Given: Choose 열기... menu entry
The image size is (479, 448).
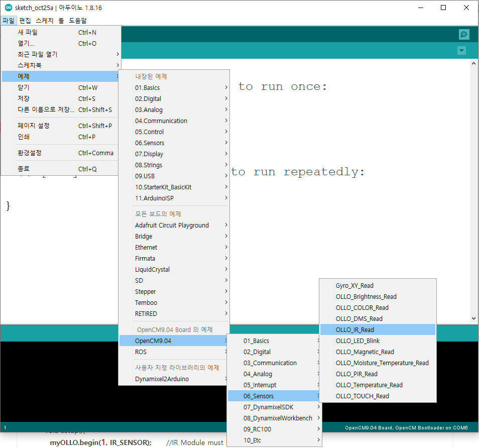Looking at the screenshot, I should pos(60,43).
